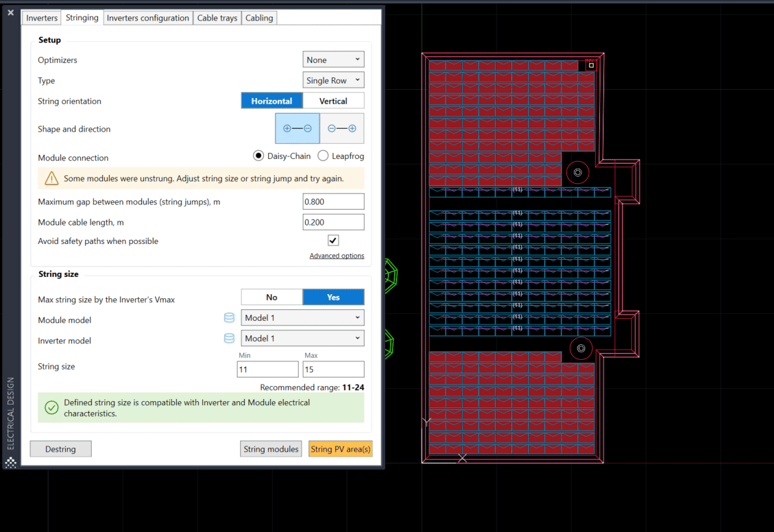Select the right-to-left string shape icon

341,128
